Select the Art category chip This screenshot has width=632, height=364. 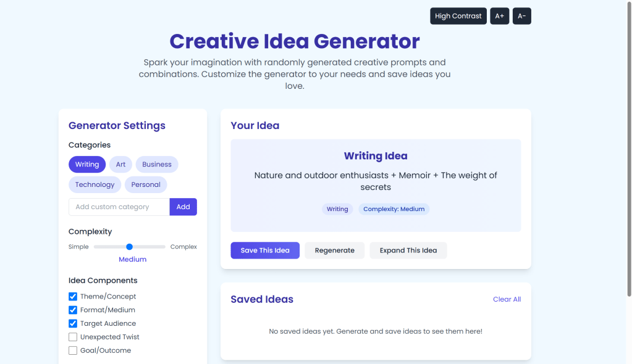[x=120, y=165]
